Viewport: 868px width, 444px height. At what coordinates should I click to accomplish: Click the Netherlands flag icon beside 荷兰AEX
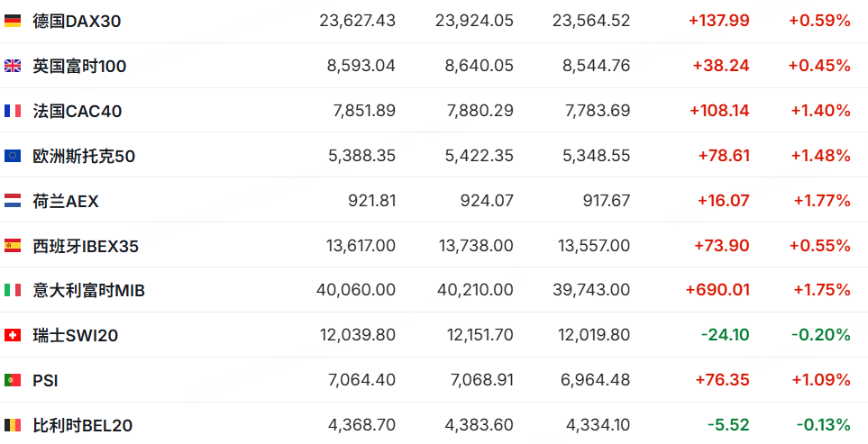coord(13,201)
